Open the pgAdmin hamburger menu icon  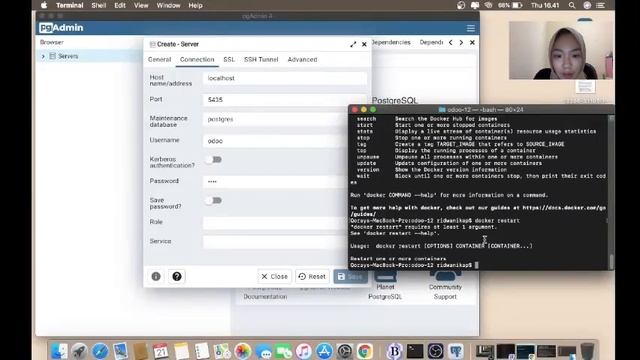point(471,28)
